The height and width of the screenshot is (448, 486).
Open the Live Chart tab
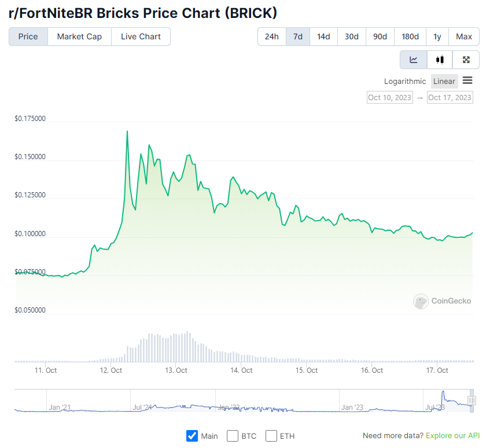(141, 36)
